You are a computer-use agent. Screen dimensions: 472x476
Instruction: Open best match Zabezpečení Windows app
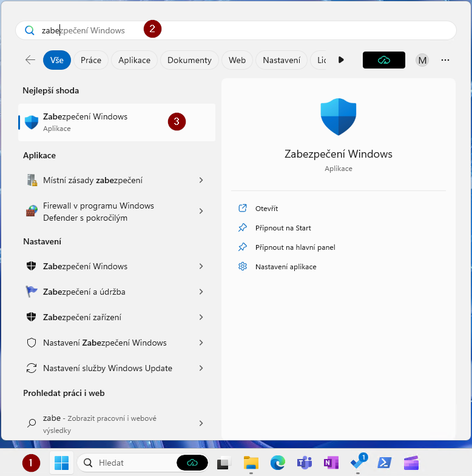tap(117, 122)
